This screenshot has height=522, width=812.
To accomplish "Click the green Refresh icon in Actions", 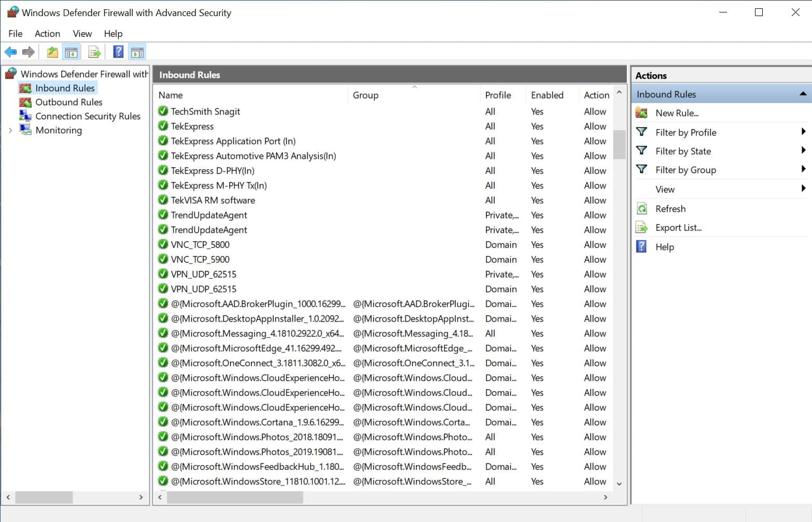I will coord(642,209).
